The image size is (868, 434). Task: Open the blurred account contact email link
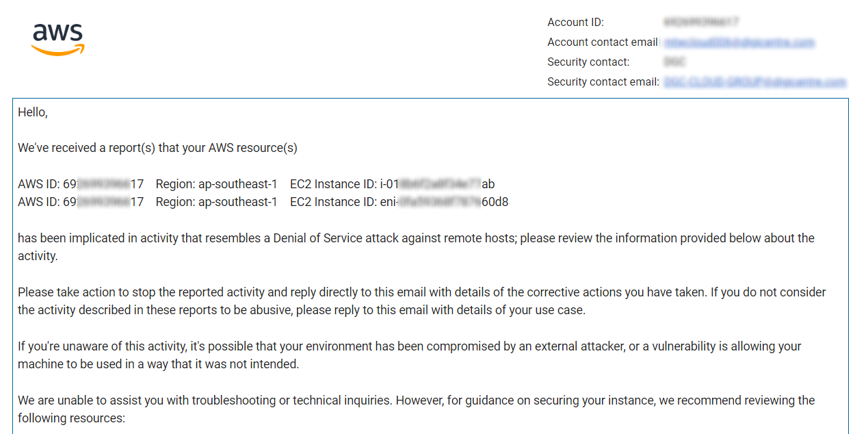[739, 42]
